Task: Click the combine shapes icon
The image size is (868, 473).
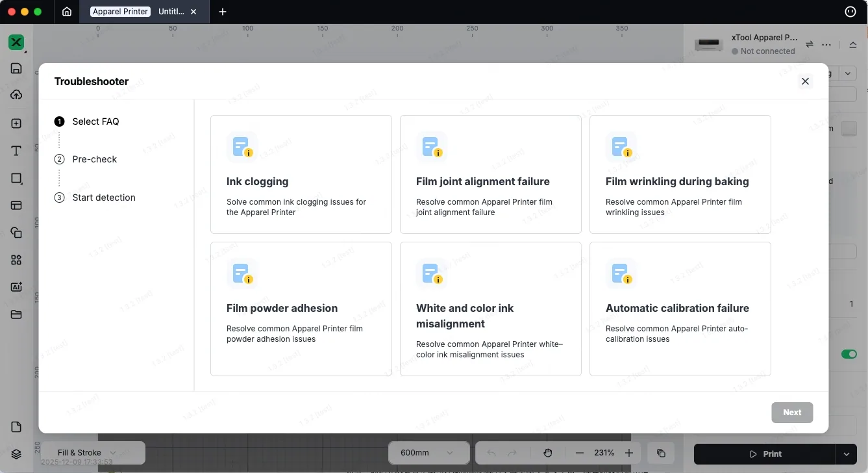Action: click(x=16, y=233)
